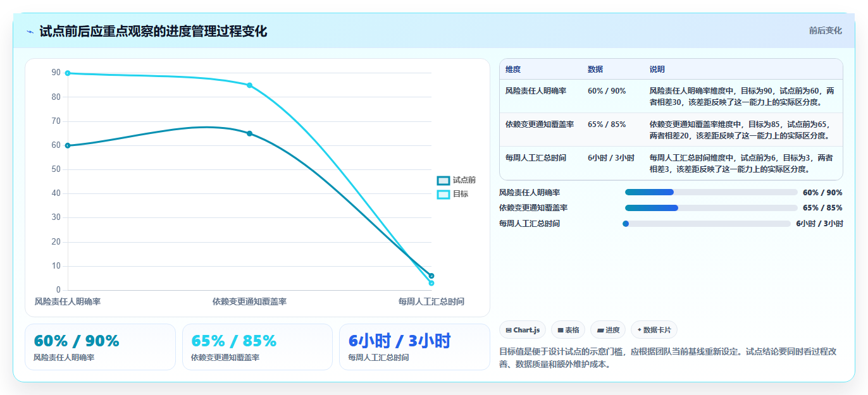
Task: Select the 风险责任人明确率 table row name
Action: tap(536, 91)
